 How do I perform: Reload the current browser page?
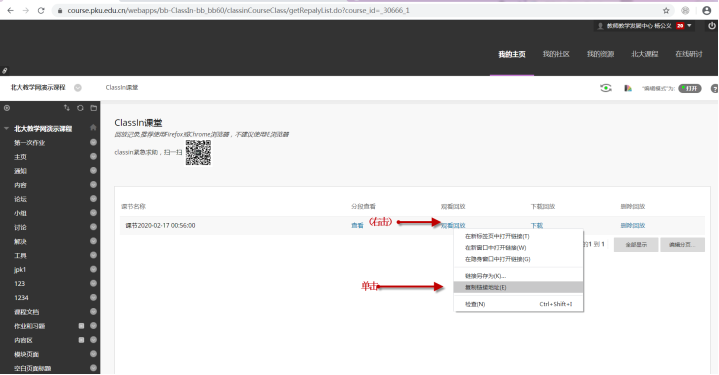41,10
